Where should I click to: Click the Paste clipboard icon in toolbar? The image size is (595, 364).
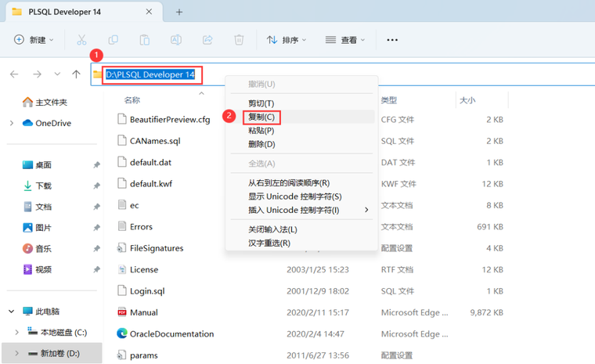[145, 40]
